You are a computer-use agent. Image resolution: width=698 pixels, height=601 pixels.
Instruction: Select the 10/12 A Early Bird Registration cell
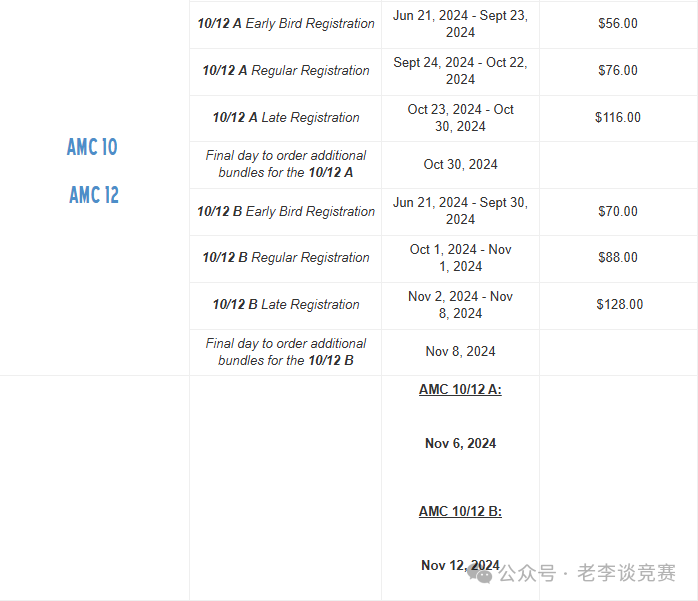[x=286, y=24]
